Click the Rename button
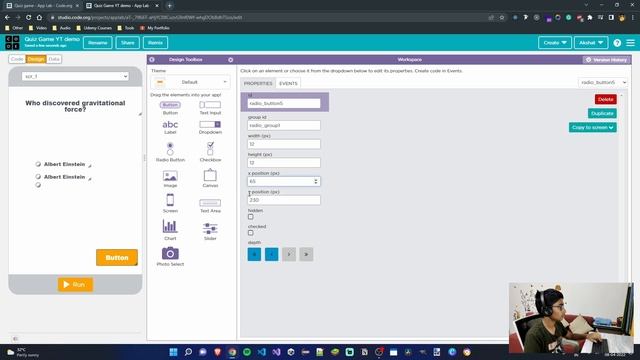 tap(98, 43)
